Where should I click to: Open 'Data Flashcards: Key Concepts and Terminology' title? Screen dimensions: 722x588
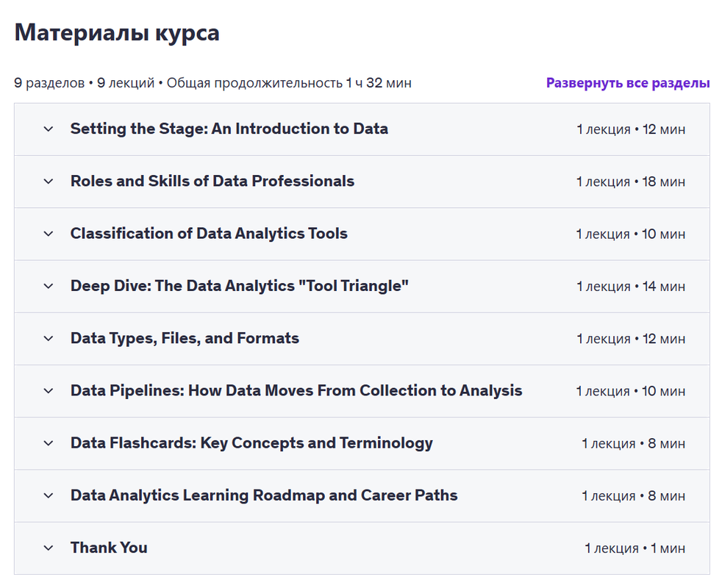tap(251, 442)
